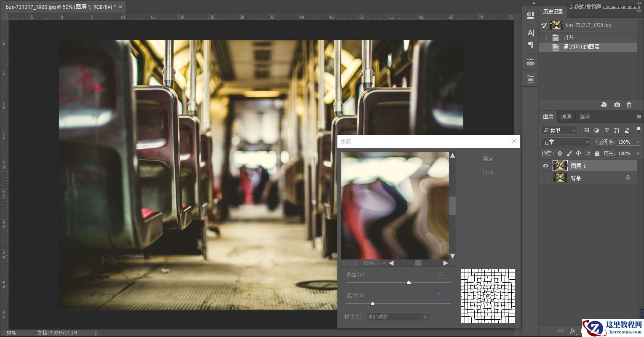The width and height of the screenshot is (644, 337).
Task: Filter layers by type layers (T icon)
Action: pyautogui.click(x=607, y=131)
